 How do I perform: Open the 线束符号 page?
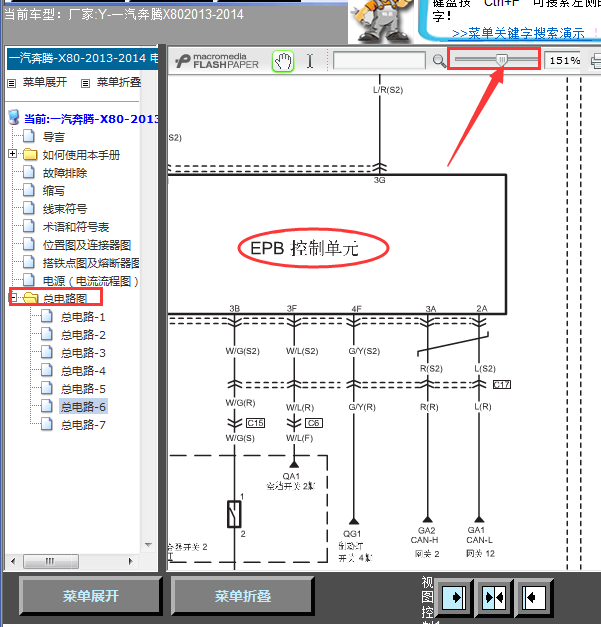65,209
